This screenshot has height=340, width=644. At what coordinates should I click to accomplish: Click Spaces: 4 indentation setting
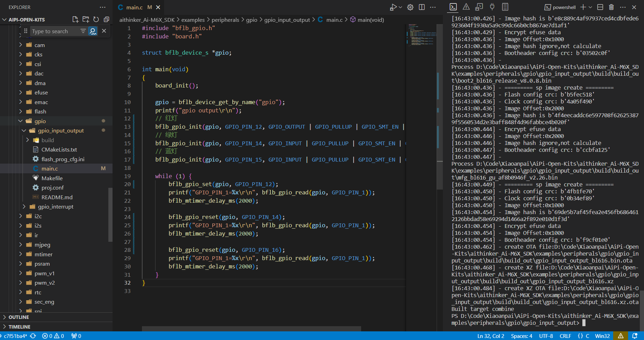[521, 336]
